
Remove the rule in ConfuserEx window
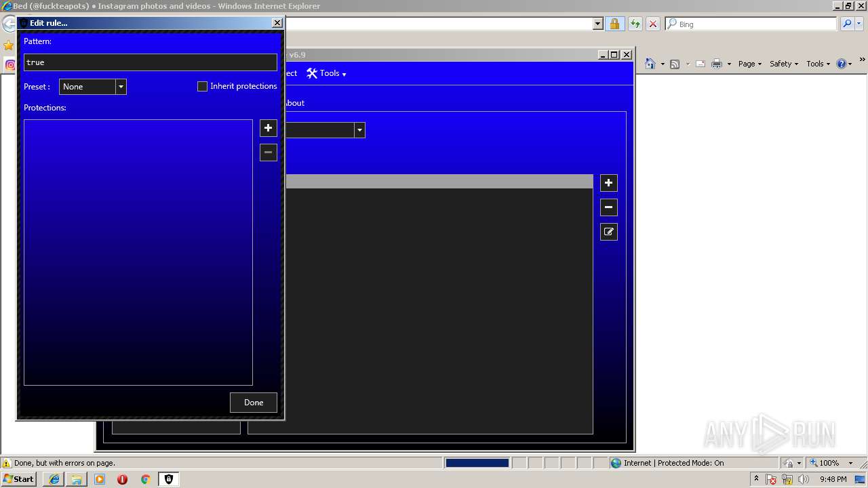609,207
